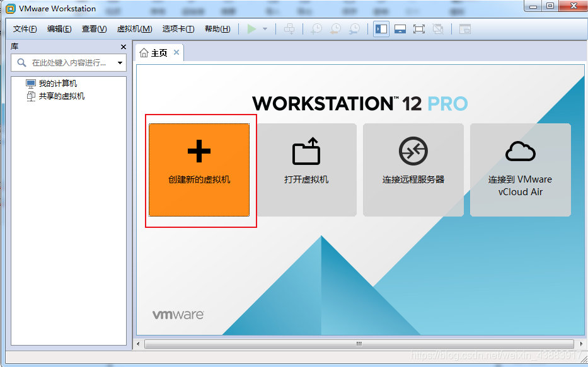Click the console view toolbar icon
588x367 pixels.
coord(465,29)
